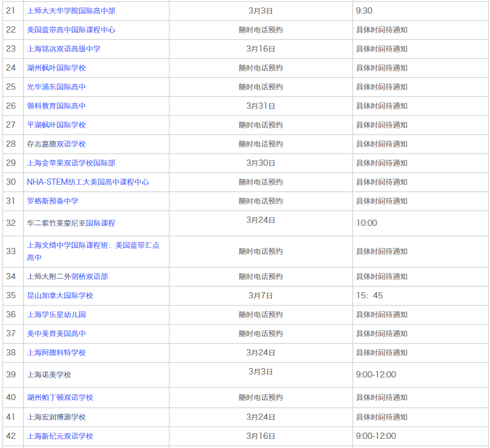Image resolution: width=490 pixels, height=448 pixels.
Task: Click 具体时间待通知 in row 37
Action: click(x=382, y=334)
